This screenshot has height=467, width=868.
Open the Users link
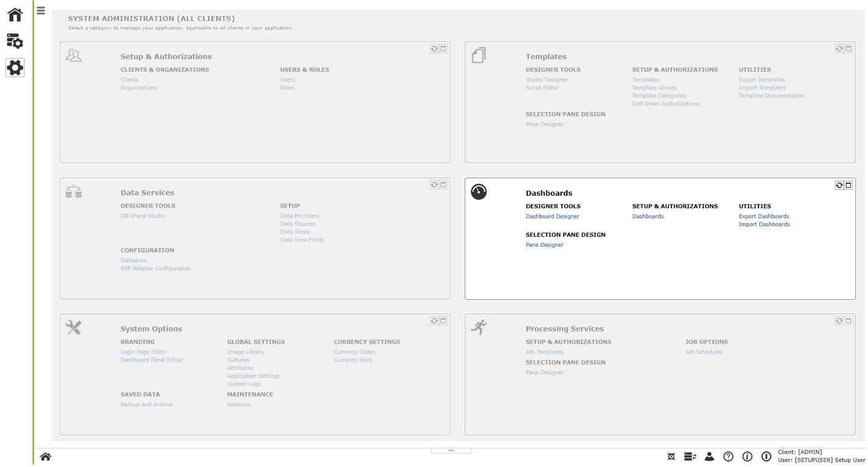[x=288, y=80]
